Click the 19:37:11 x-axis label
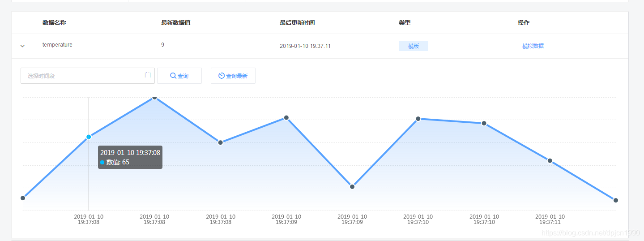 (x=550, y=219)
